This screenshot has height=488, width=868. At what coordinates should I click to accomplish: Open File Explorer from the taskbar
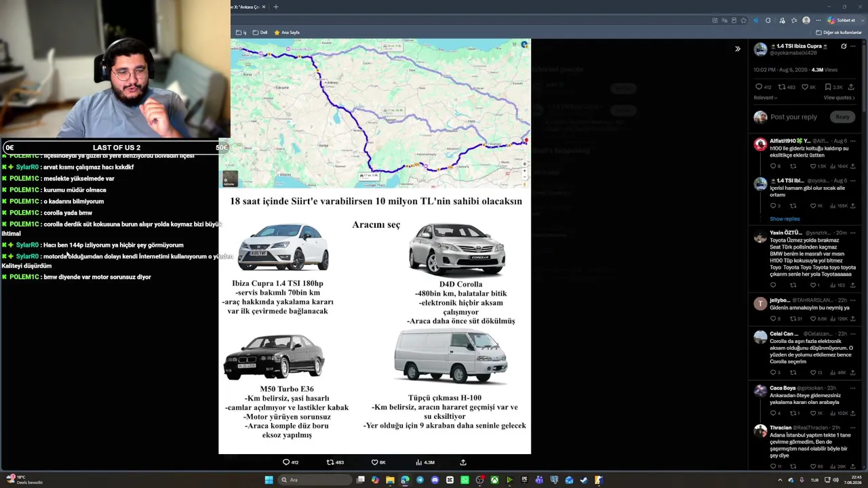(x=390, y=480)
